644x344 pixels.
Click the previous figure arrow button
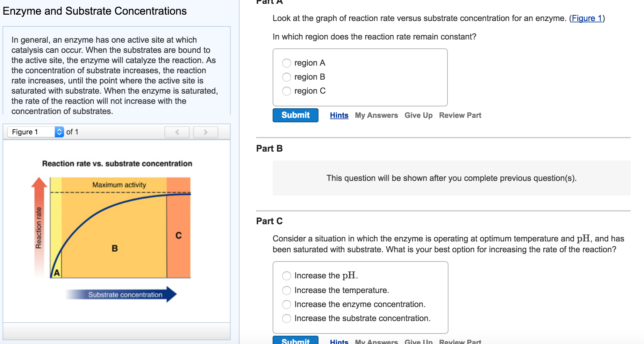point(177,132)
